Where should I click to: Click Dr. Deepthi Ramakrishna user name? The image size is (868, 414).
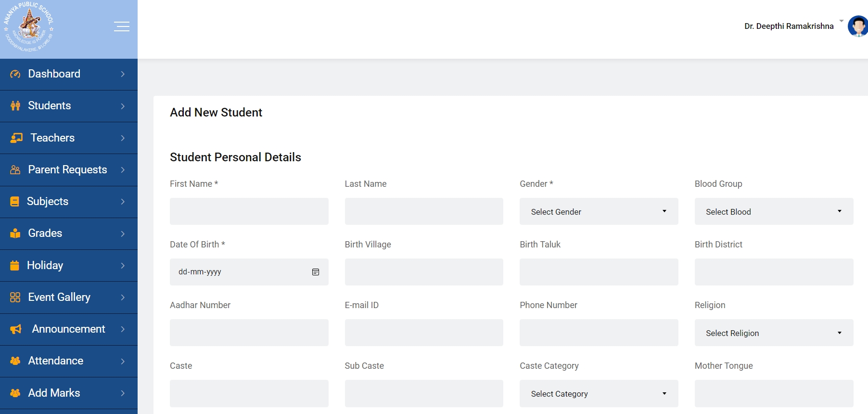coord(789,26)
